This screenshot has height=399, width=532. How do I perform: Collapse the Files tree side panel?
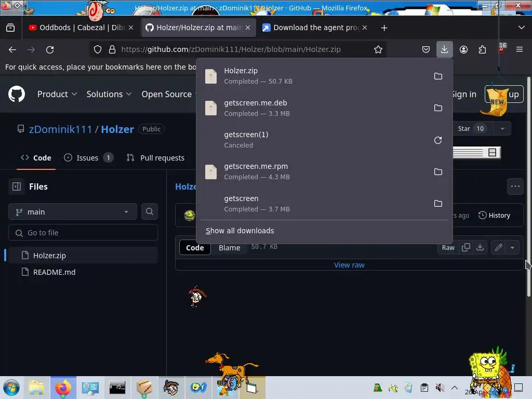(x=17, y=187)
